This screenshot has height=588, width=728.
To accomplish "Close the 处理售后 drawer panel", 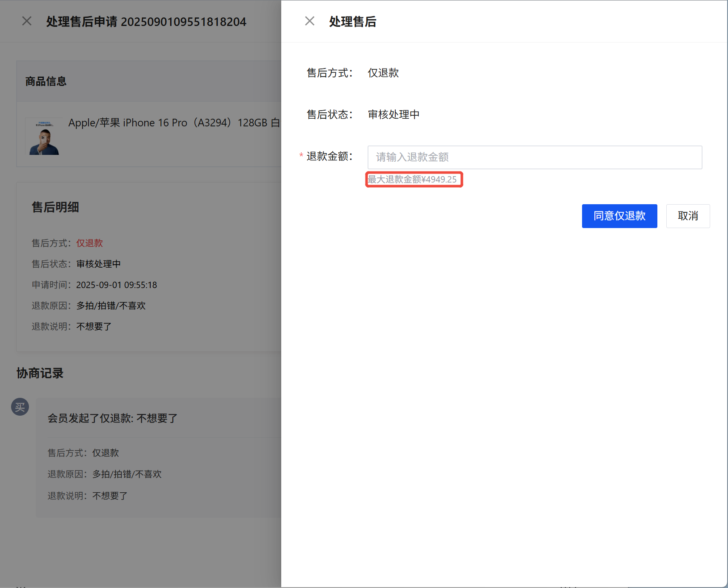I will tap(310, 21).
